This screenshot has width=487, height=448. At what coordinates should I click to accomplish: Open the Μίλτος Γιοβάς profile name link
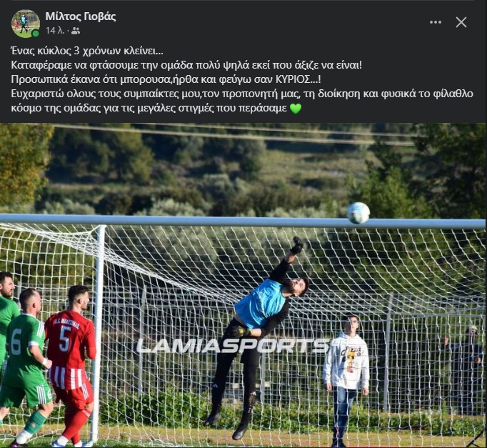pos(81,16)
